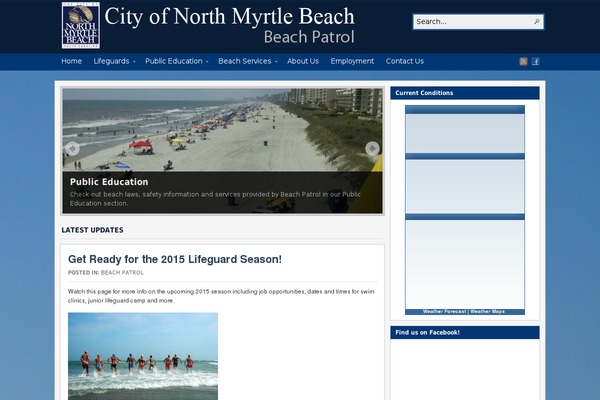Go to the Employment page
600x400 pixels.
click(x=352, y=61)
